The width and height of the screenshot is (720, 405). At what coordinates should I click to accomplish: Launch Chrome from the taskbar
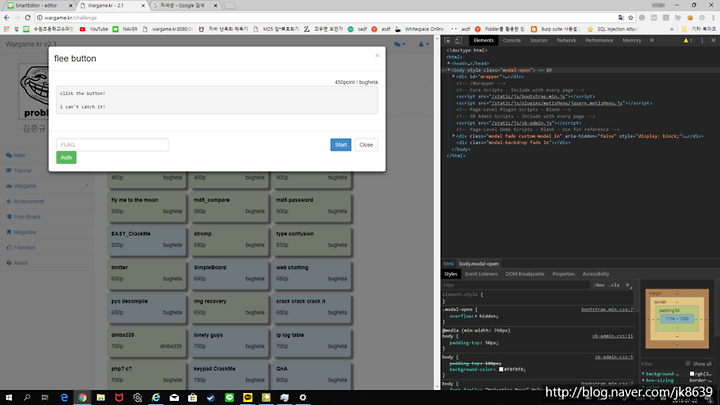[x=82, y=398]
